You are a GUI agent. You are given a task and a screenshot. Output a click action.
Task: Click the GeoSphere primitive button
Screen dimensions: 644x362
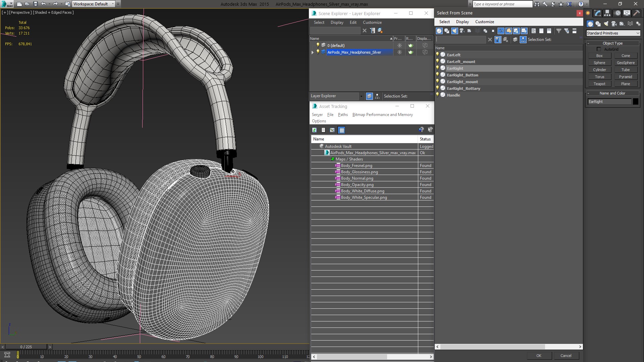point(626,63)
